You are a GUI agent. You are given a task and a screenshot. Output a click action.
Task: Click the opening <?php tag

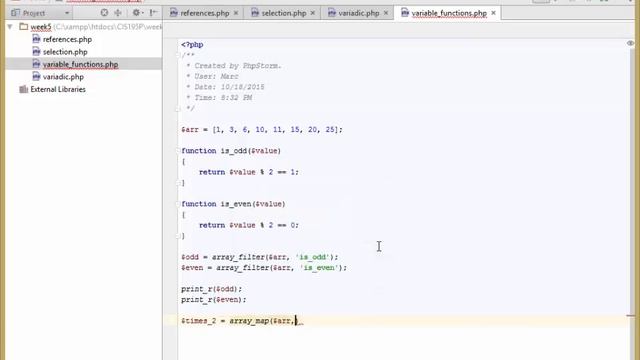[x=192, y=44]
